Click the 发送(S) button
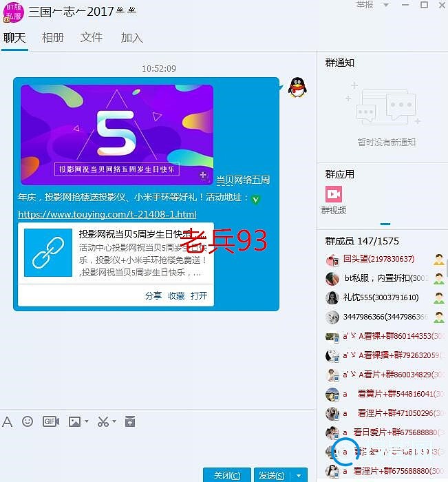The height and width of the screenshot is (482, 448). [272, 475]
